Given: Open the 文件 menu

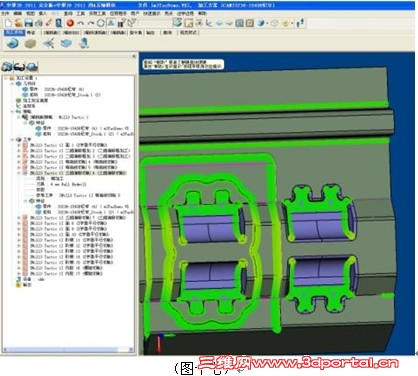Looking at the screenshot, I should pyautogui.click(x=5, y=13).
